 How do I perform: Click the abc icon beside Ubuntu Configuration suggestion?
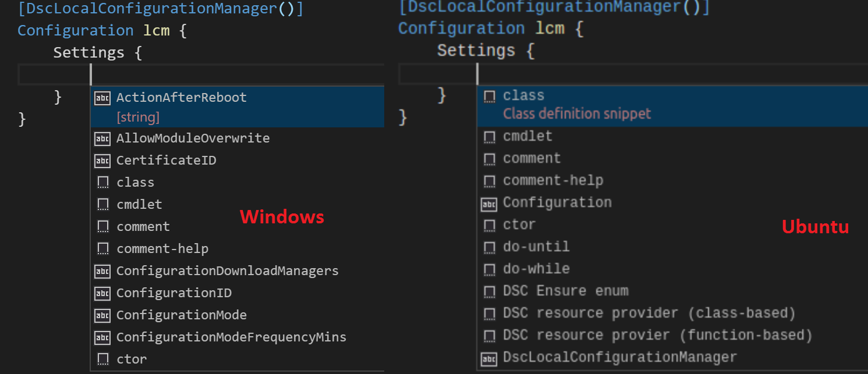490,203
